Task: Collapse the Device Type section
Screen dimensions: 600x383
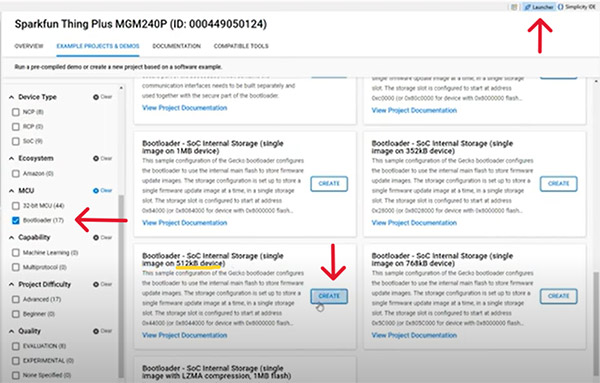Action: (11, 97)
